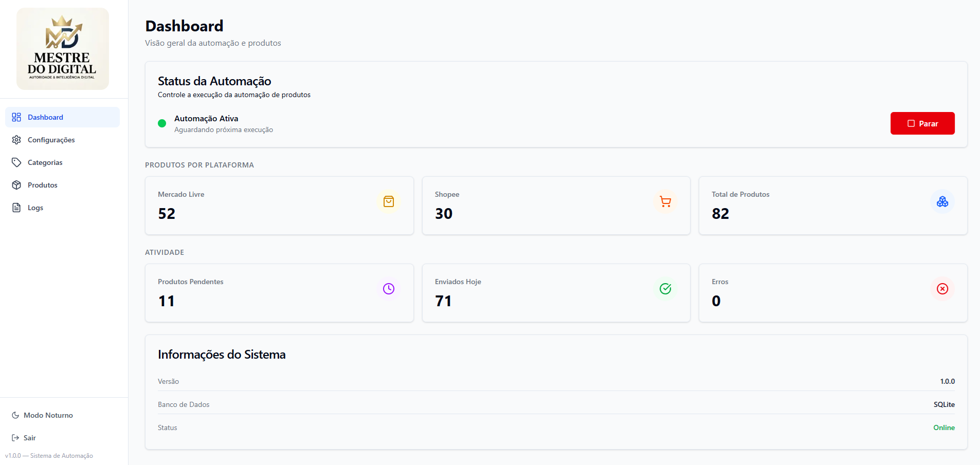Navigate to the Produtos section

click(x=42, y=185)
